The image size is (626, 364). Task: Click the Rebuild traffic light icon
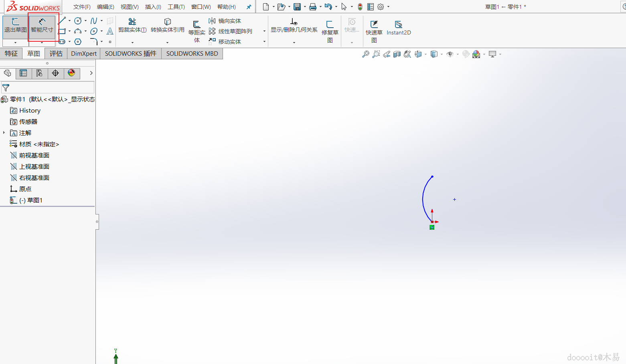(x=360, y=7)
